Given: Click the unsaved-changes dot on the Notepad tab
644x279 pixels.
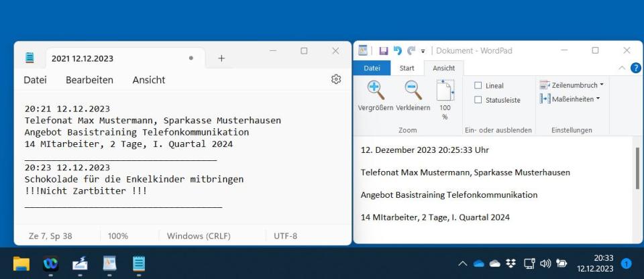Looking at the screenshot, I should tap(191, 58).
